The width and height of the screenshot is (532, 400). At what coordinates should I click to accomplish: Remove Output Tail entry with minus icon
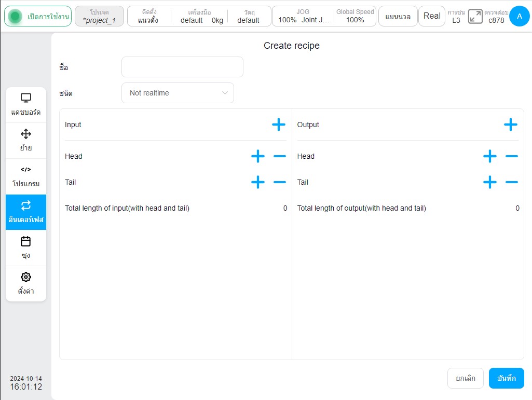point(512,182)
